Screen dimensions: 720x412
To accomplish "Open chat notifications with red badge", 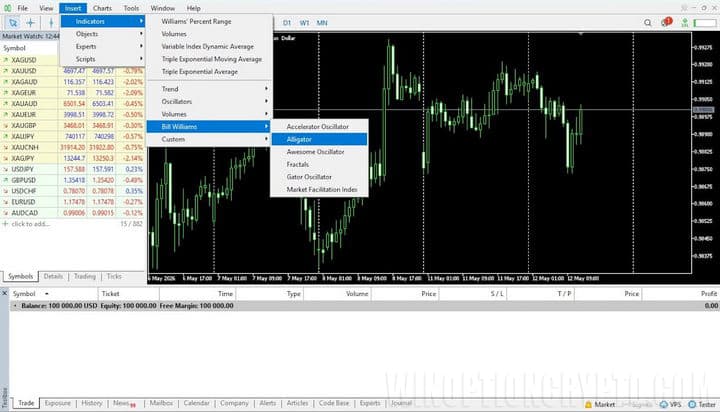I will tap(665, 22).
